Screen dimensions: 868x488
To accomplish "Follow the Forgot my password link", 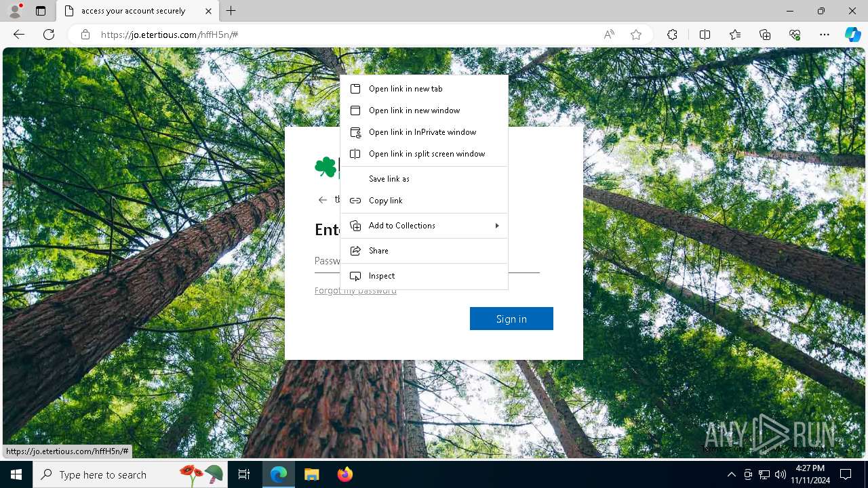I will (x=355, y=291).
